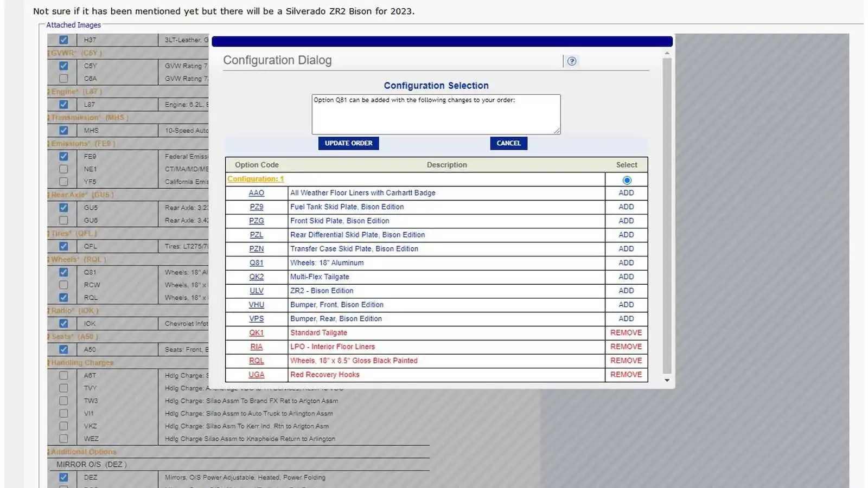868x488 pixels.
Task: Toggle the Q81 wheels checkbox
Action: pos(63,272)
